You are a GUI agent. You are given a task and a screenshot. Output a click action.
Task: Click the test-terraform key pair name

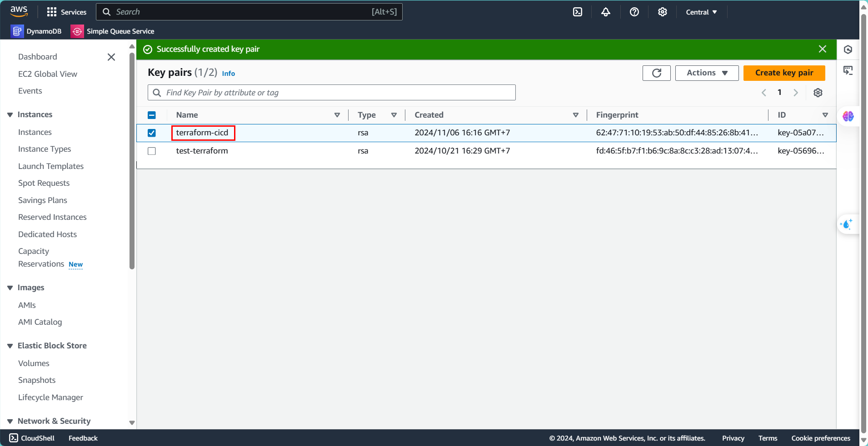coord(202,151)
